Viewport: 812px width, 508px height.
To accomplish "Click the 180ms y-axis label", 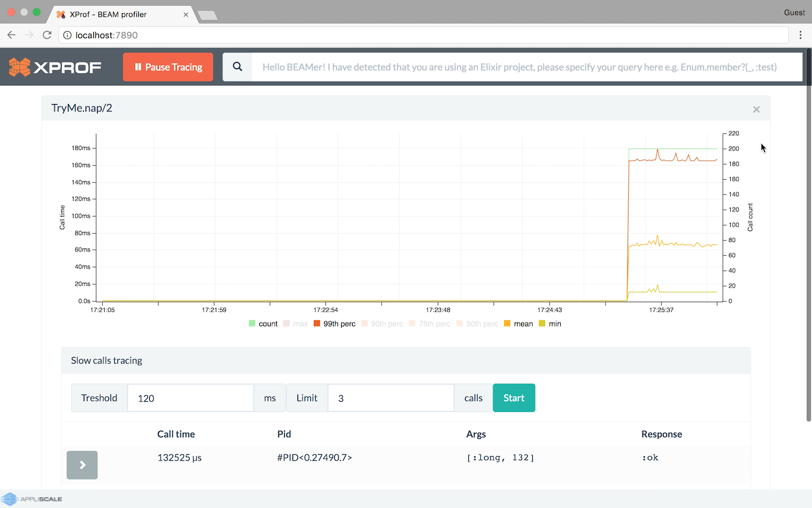I will (x=81, y=149).
